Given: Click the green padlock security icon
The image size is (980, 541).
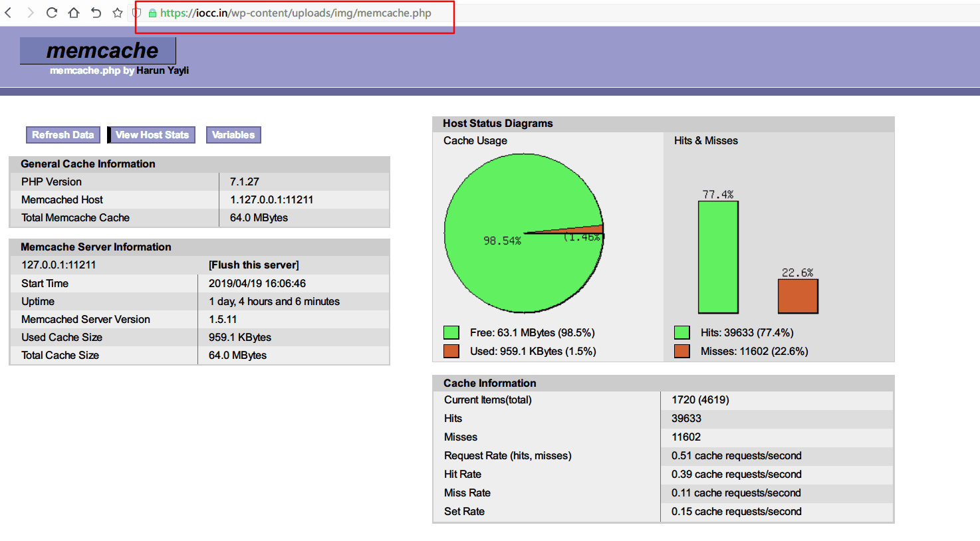Looking at the screenshot, I should (x=152, y=13).
